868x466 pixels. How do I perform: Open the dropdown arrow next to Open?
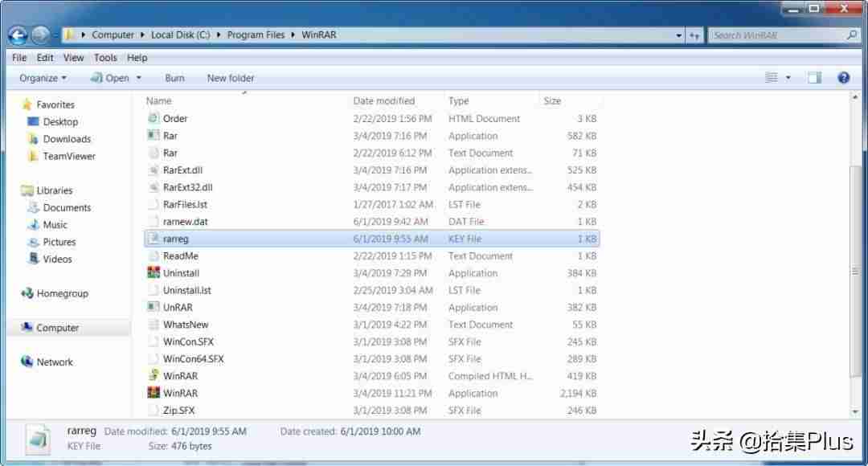click(138, 78)
